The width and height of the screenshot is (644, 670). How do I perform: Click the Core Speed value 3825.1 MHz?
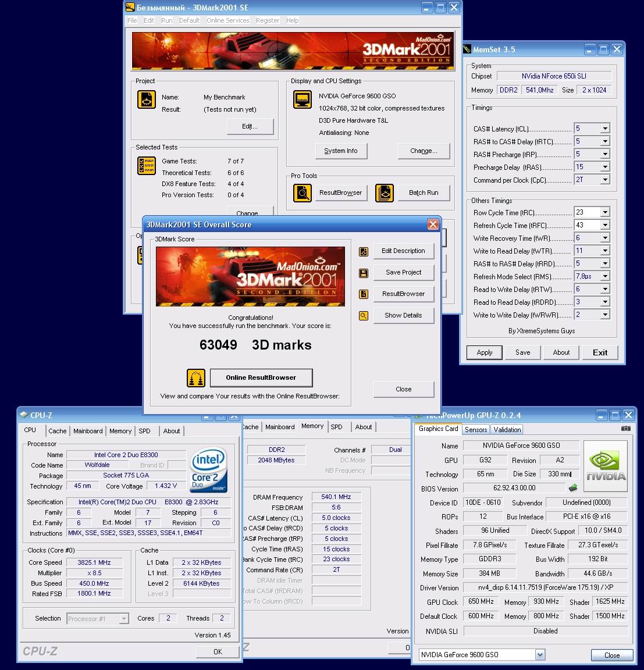(x=94, y=562)
